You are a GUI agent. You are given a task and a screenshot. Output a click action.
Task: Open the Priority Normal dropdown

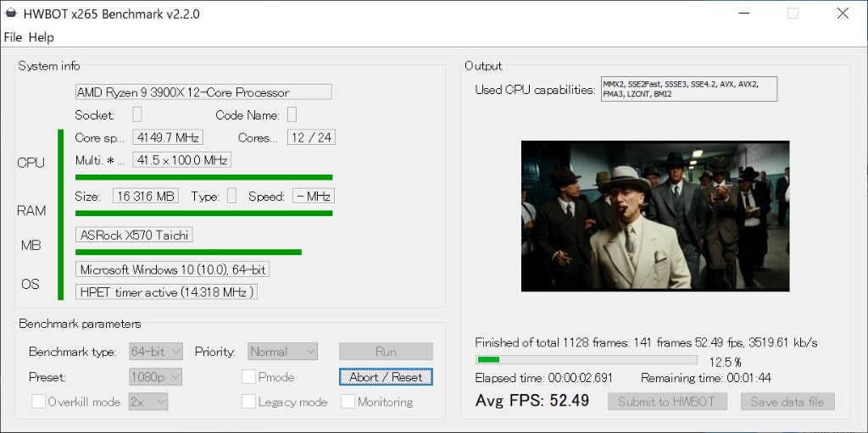pos(282,352)
